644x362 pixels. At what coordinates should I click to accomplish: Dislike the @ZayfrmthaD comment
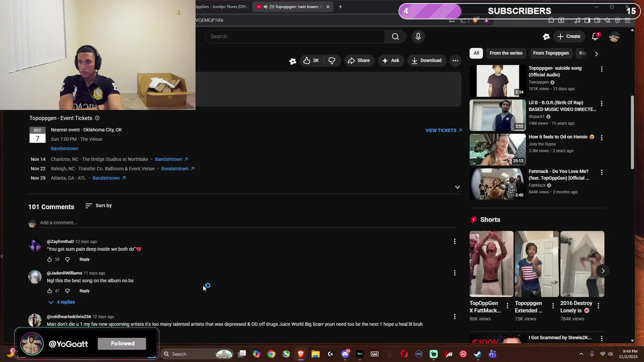[x=67, y=259]
